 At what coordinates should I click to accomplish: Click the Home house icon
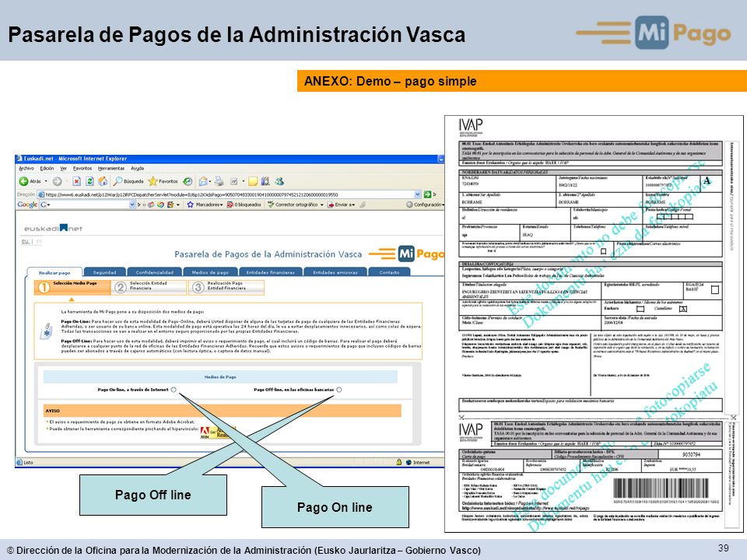click(x=103, y=181)
